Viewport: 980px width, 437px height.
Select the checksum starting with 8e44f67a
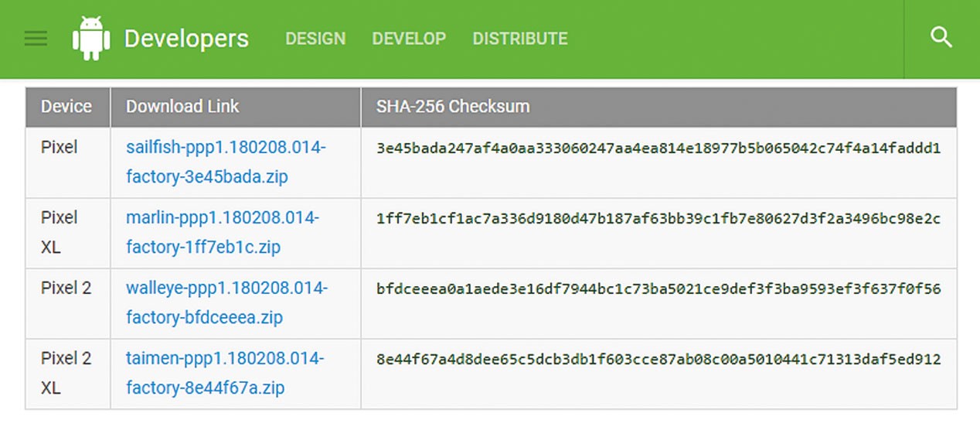tap(658, 360)
